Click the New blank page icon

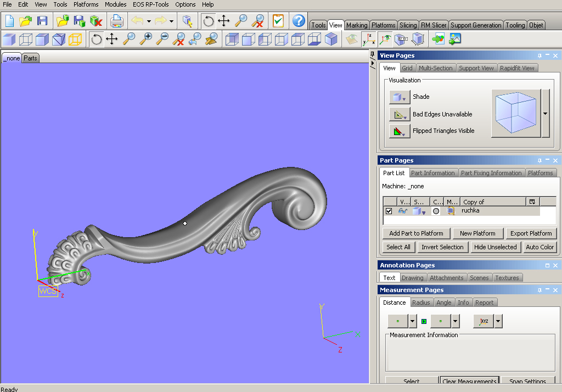tap(10, 21)
